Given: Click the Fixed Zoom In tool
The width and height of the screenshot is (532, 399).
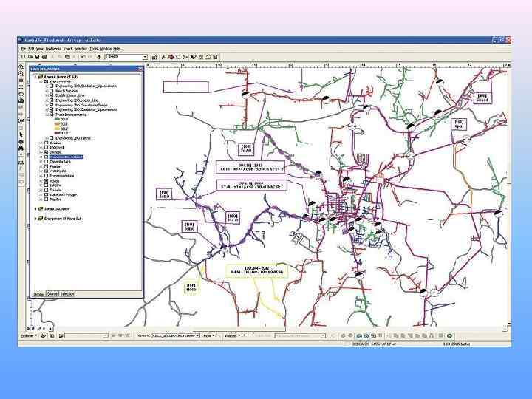Looking at the screenshot, I should (x=21, y=81).
